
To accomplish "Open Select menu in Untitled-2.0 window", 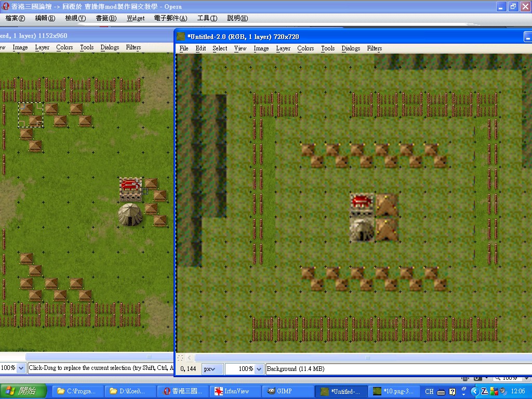I will click(x=220, y=48).
